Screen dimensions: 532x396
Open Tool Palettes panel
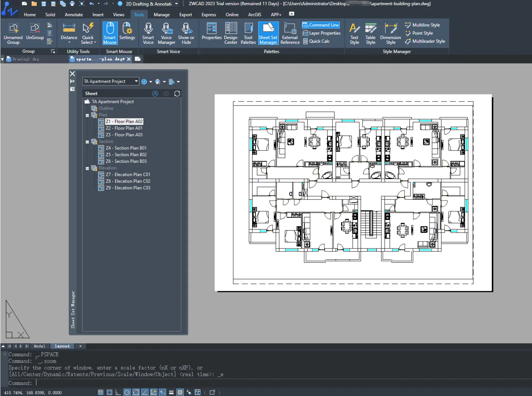click(248, 33)
